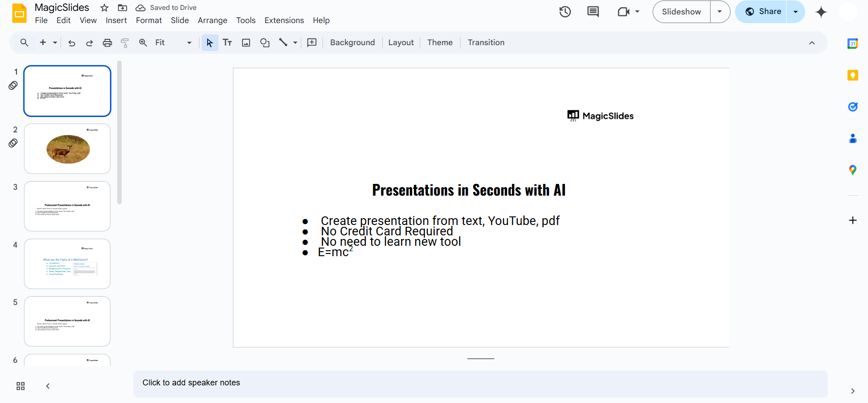Click the filmstrip vertical scrollbar

tap(119, 132)
